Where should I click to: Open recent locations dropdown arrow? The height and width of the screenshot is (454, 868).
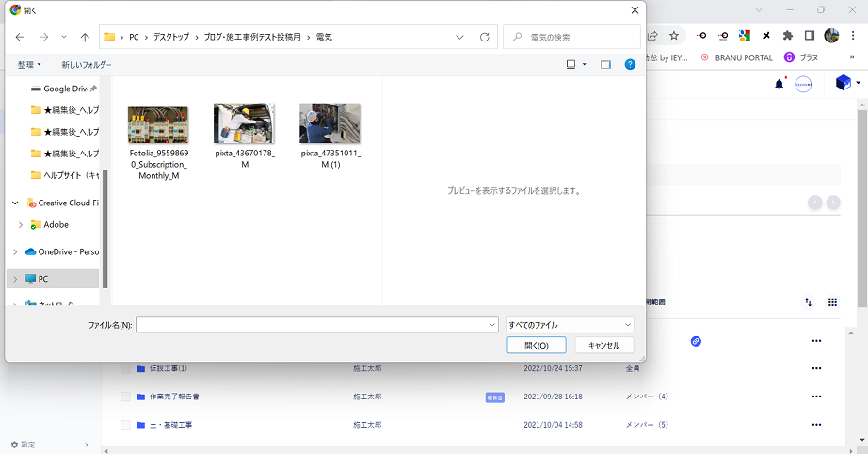[x=64, y=37]
